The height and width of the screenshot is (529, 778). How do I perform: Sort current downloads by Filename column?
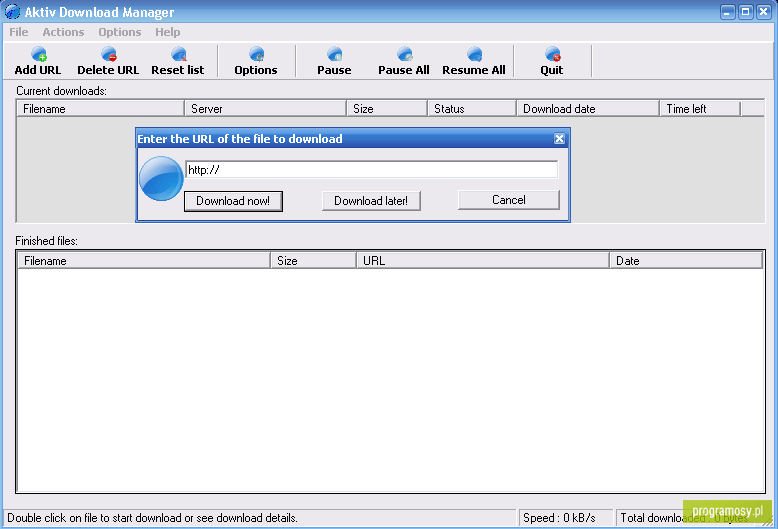pos(101,109)
